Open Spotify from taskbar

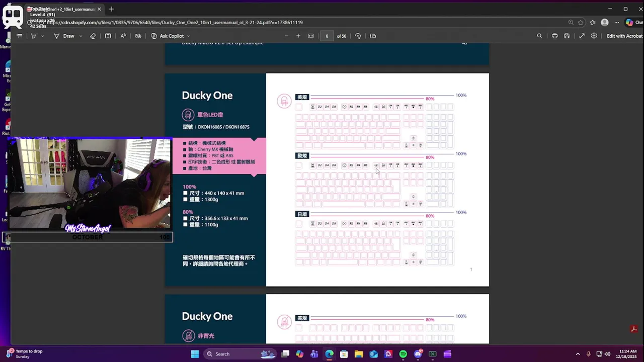click(403, 354)
